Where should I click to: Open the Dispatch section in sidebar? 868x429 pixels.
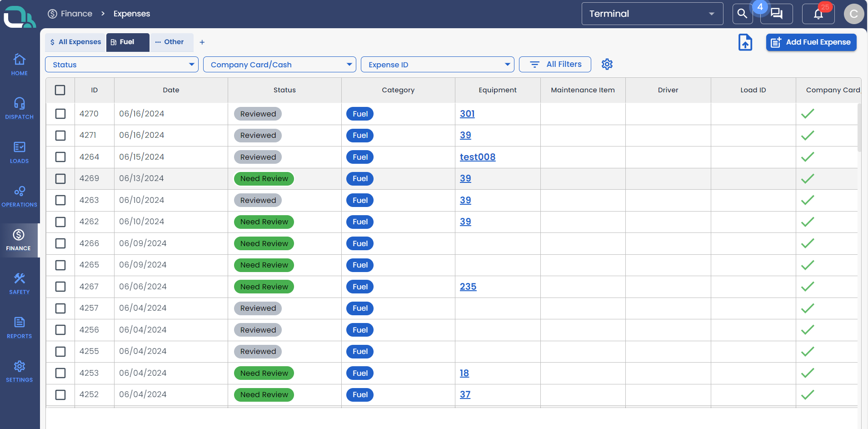(20, 108)
